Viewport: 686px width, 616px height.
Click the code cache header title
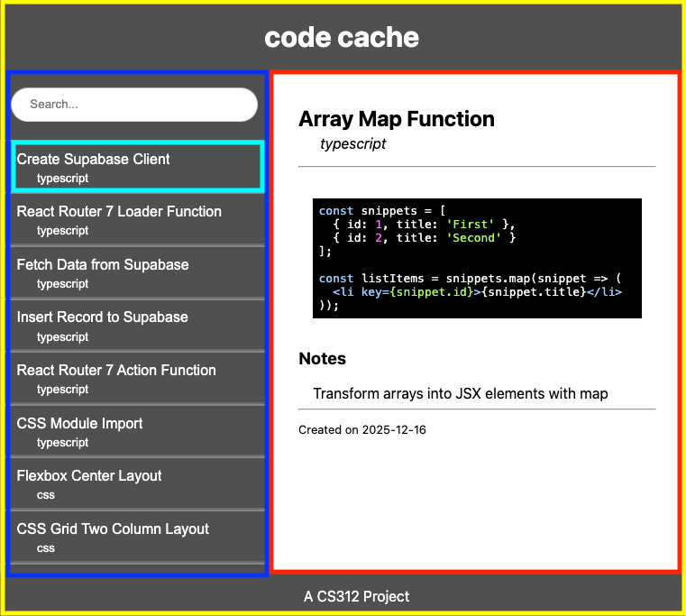[342, 38]
